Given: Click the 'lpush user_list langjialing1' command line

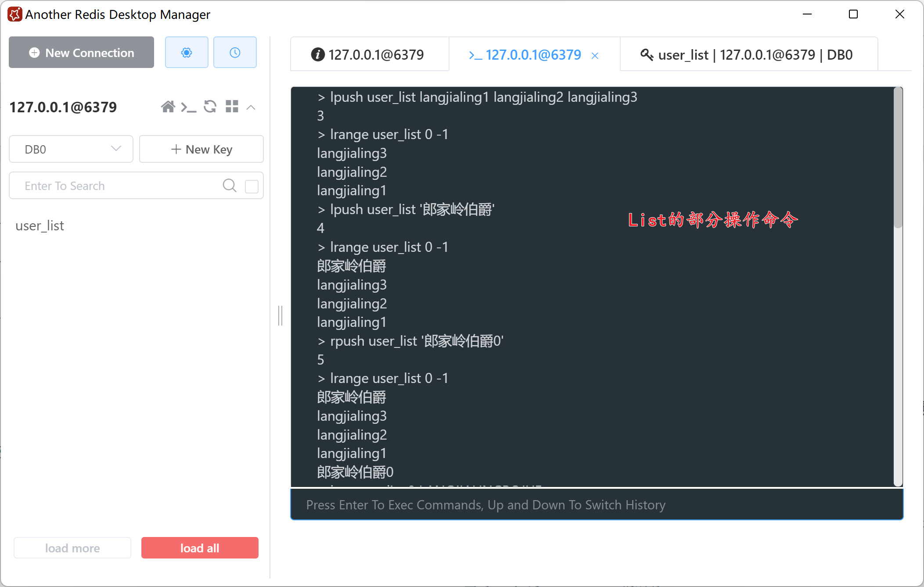Looking at the screenshot, I should coord(478,97).
